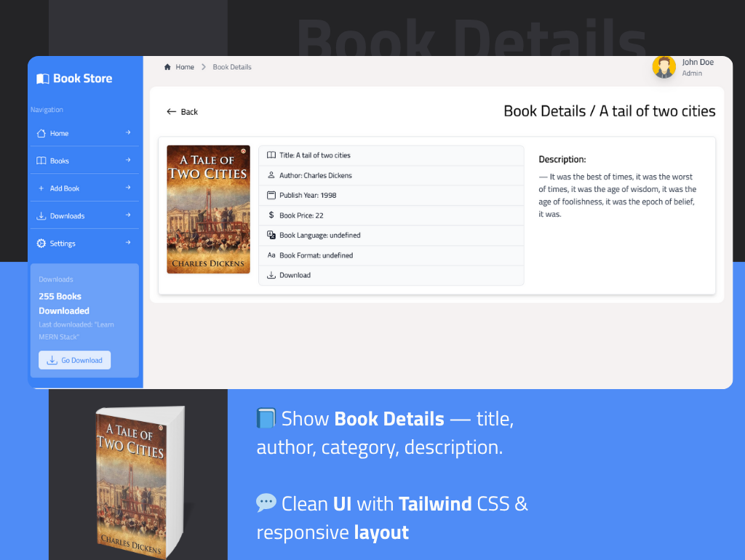
Task: Expand the Home menu arrow
Action: point(128,132)
